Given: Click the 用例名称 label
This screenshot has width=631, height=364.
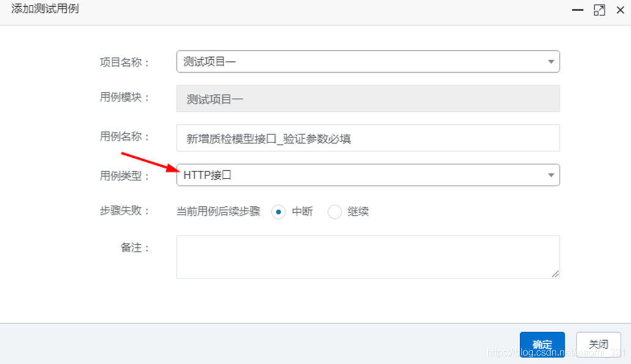Looking at the screenshot, I should [124, 137].
